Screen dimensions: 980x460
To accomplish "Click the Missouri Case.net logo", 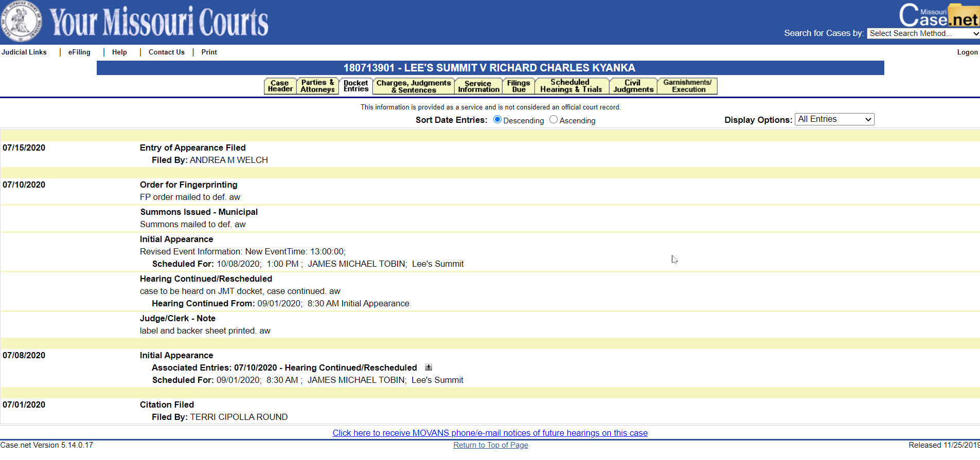I will [x=939, y=15].
